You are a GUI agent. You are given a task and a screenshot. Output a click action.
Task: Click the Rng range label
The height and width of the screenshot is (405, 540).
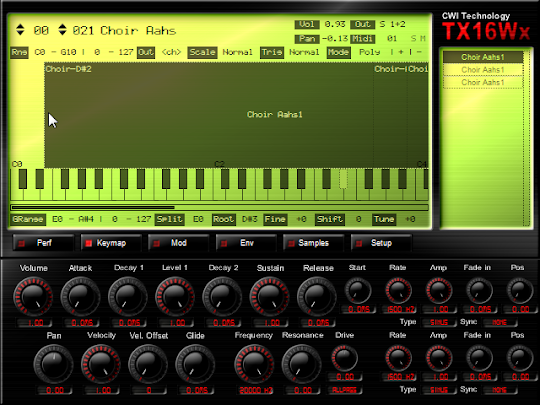19,52
